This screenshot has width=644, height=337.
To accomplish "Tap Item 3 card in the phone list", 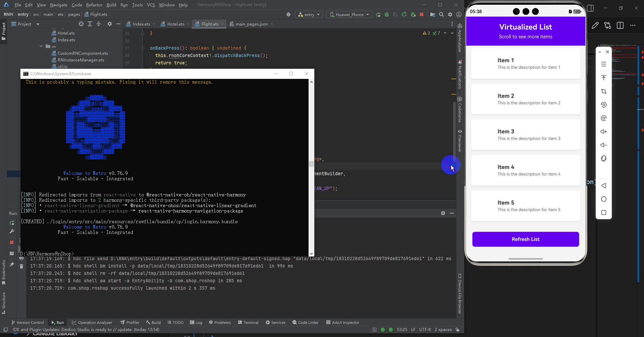I will click(525, 135).
